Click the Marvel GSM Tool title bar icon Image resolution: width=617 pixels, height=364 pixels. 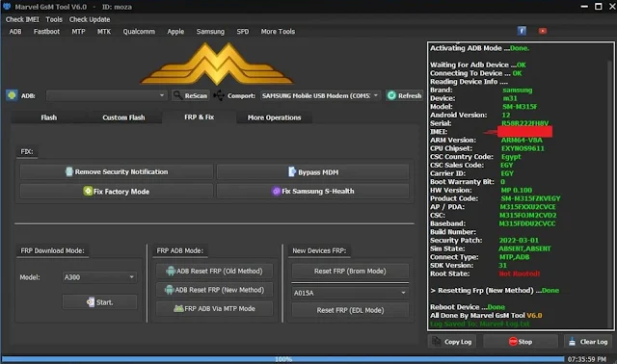coord(7,7)
